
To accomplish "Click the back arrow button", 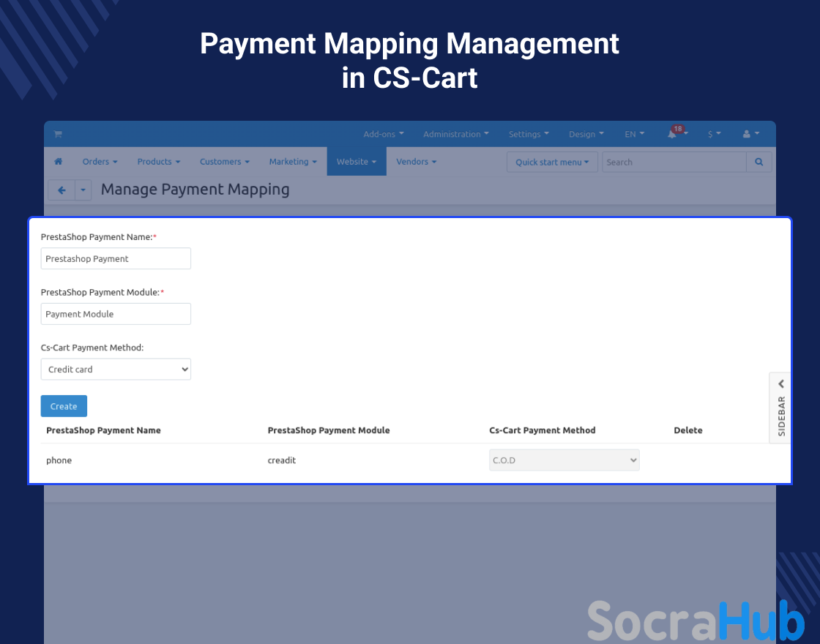I will coord(61,190).
